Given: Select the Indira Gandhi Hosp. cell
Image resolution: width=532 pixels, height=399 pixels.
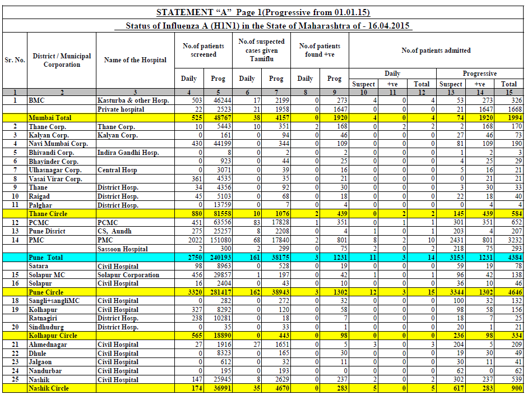Looking at the screenshot, I should (x=128, y=153).
